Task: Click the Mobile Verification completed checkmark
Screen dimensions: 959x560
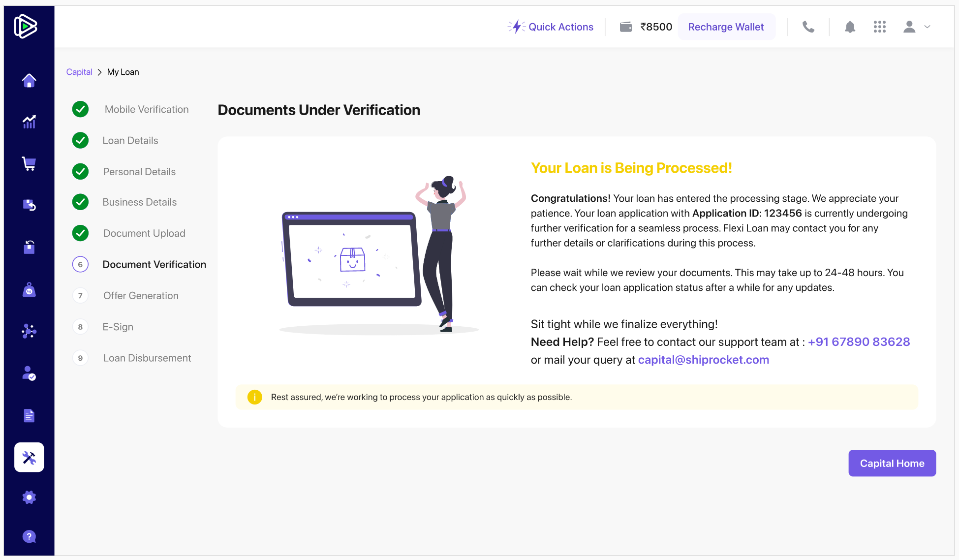Action: [x=80, y=109]
